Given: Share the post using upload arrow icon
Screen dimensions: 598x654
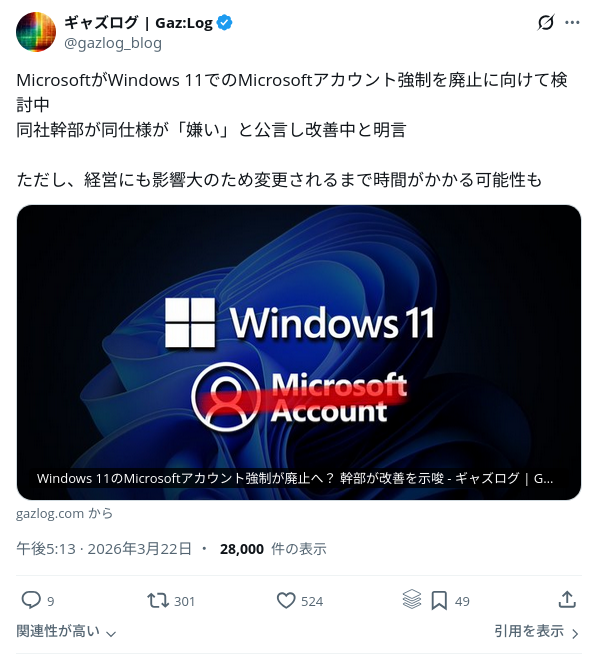Looking at the screenshot, I should pos(567,599).
